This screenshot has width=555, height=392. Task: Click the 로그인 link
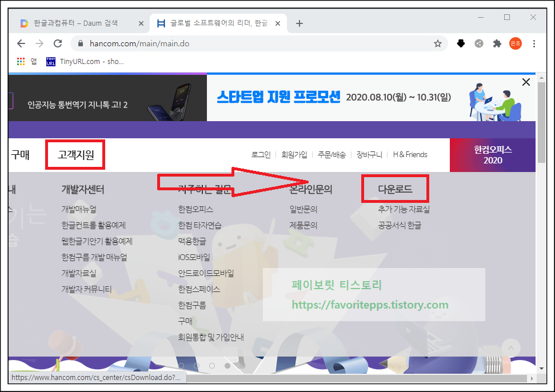point(261,155)
